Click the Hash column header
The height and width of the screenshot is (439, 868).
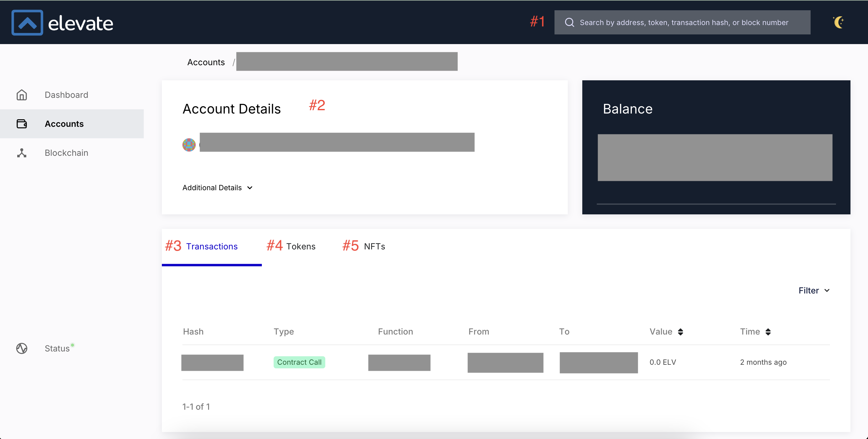pyautogui.click(x=193, y=332)
